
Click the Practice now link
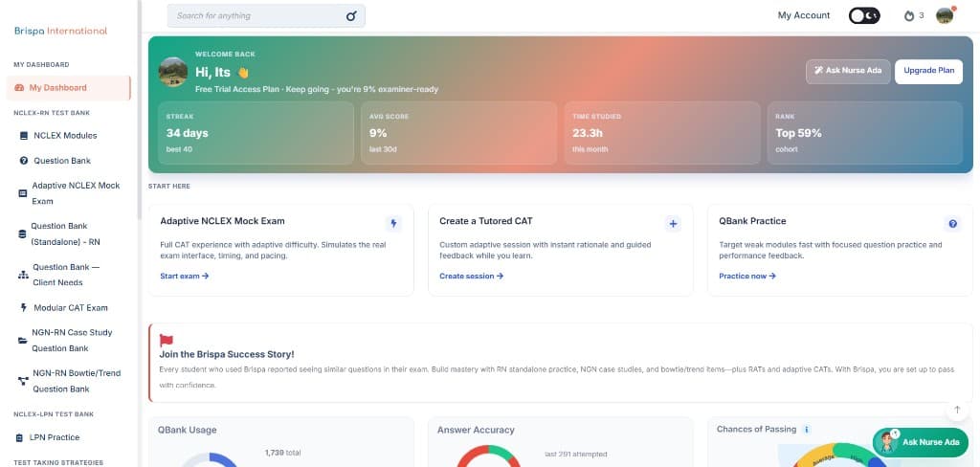coord(747,276)
